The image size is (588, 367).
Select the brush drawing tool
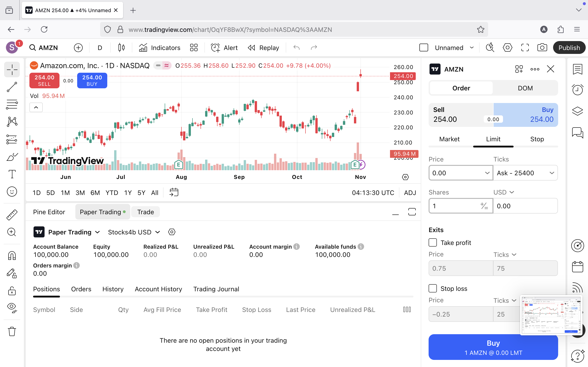(12, 157)
